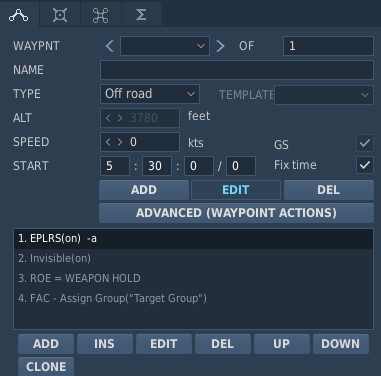The image size is (381, 376).
Task: Click the SPEED value field
Action: [x=140, y=142]
